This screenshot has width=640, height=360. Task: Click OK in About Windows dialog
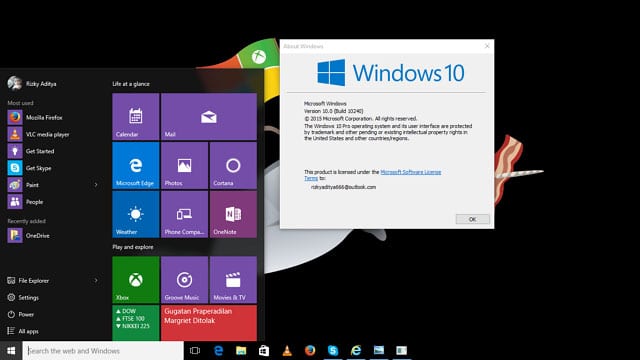pos(472,219)
